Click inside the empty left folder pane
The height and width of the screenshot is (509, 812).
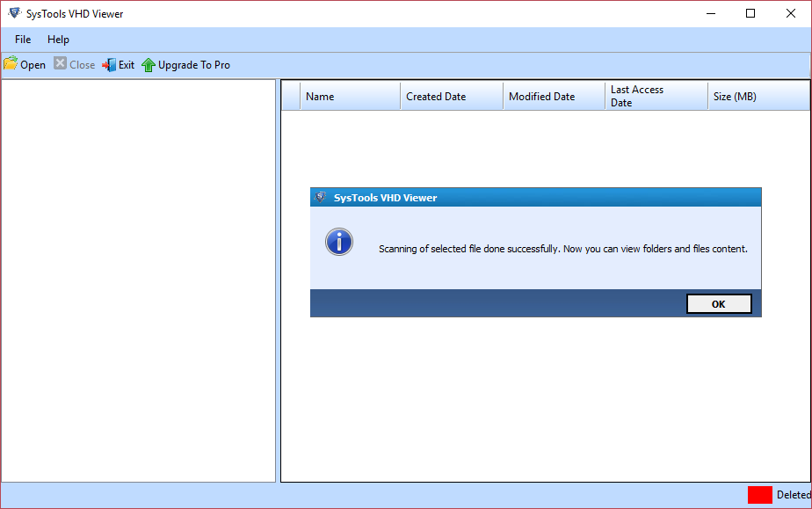[138, 281]
